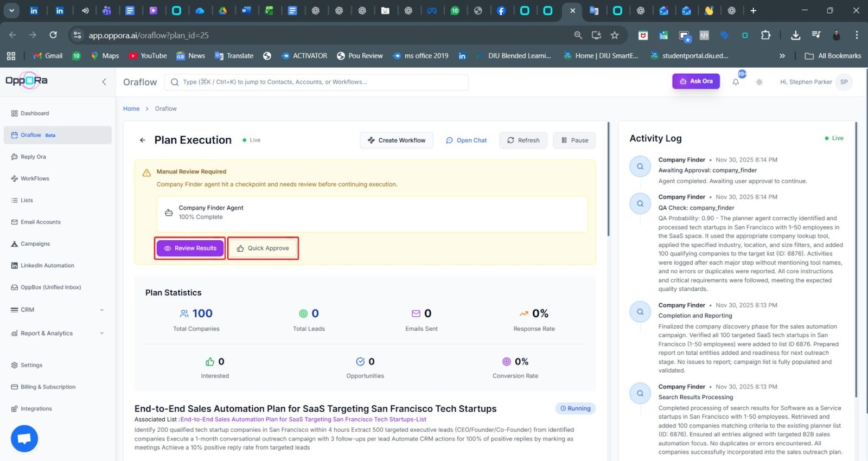Viewport: 868px width, 461px height.
Task: Click the SP user avatar
Action: [x=844, y=82]
